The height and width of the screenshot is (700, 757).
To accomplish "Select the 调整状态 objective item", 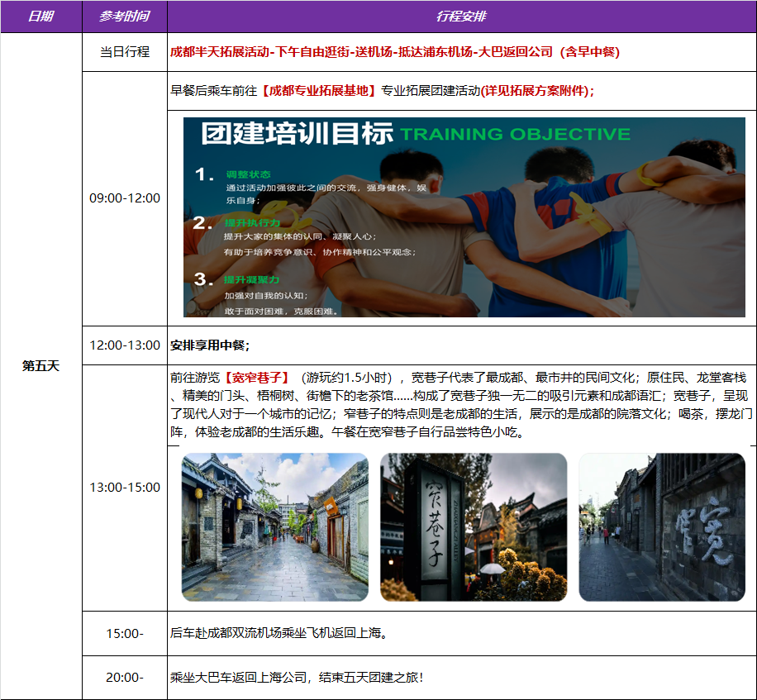I will click(x=248, y=174).
